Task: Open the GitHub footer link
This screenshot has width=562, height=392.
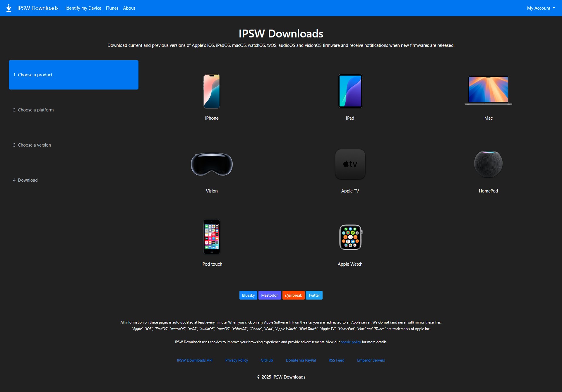Action: click(x=267, y=360)
